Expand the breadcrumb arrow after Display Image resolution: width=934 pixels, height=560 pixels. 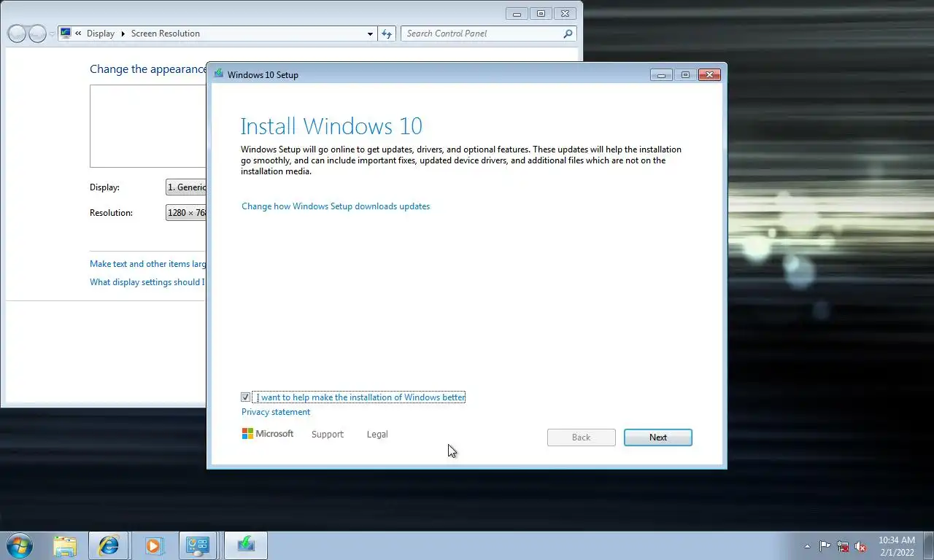pos(123,34)
